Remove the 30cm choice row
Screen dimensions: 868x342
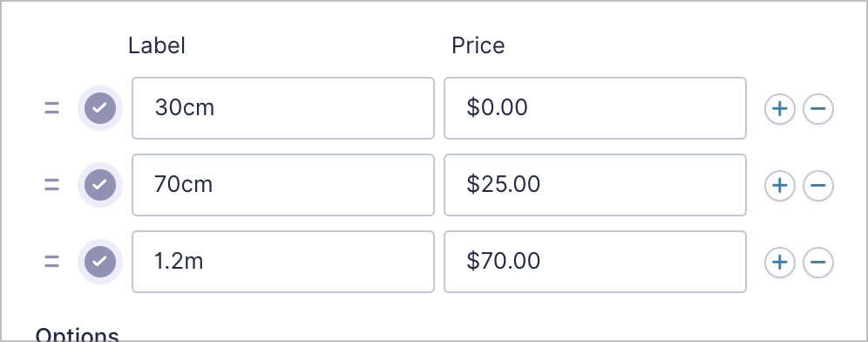click(817, 109)
